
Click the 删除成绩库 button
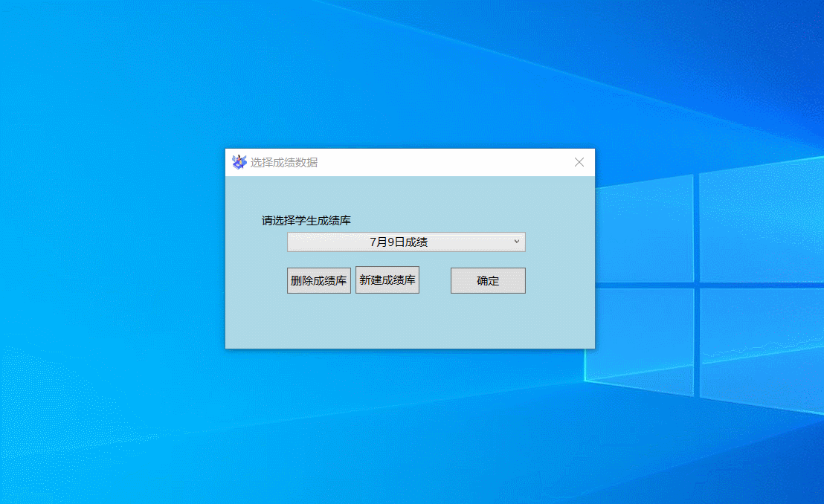[318, 281]
